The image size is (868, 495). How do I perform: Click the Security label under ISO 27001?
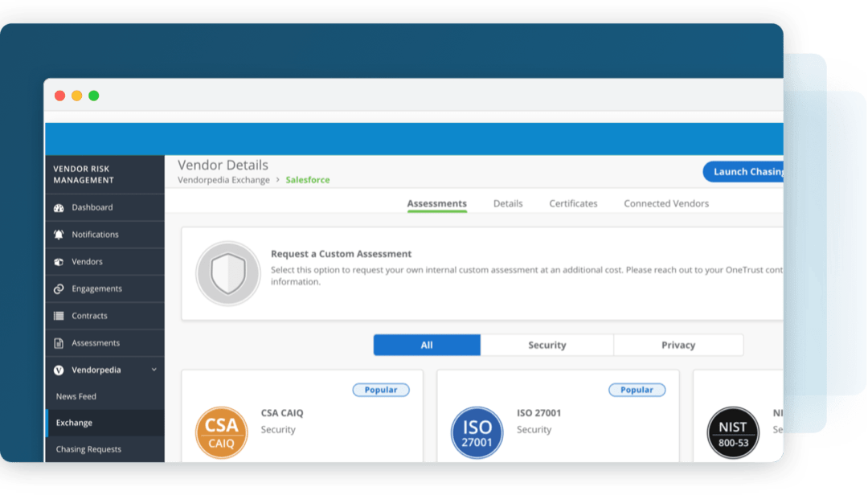(534, 430)
